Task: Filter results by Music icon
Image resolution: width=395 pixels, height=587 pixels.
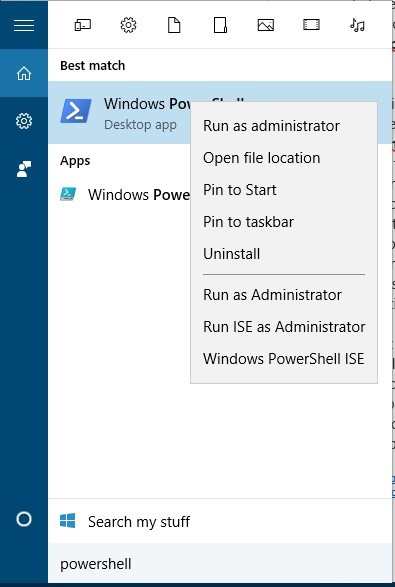Action: [x=357, y=25]
